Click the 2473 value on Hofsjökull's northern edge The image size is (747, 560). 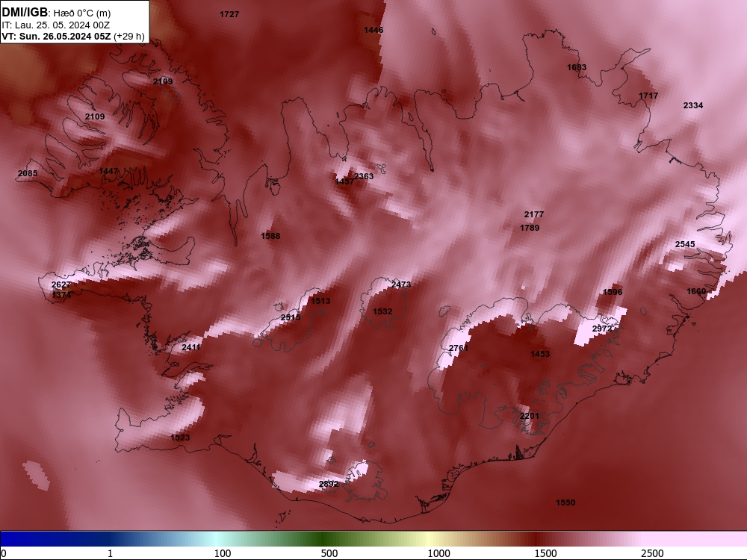(x=401, y=284)
